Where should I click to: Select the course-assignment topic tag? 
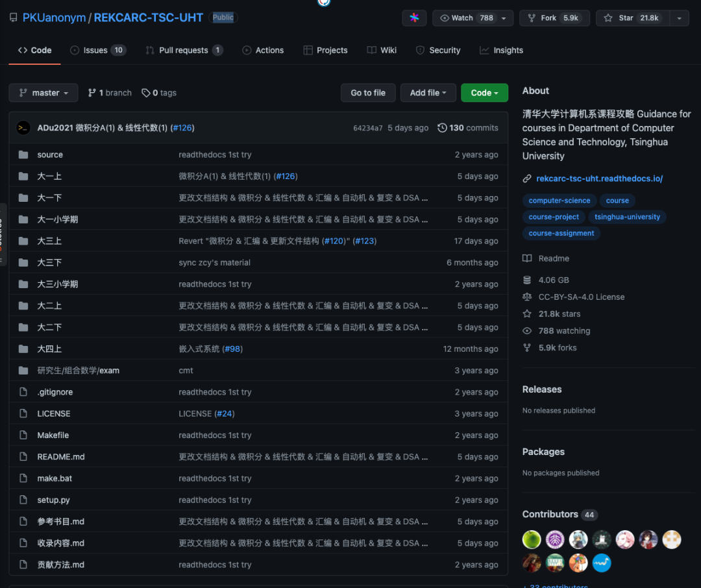tap(561, 233)
